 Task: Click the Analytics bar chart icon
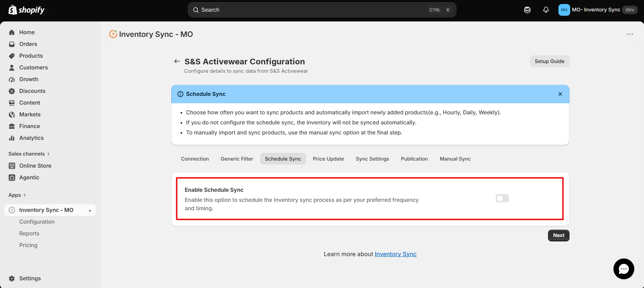point(12,138)
